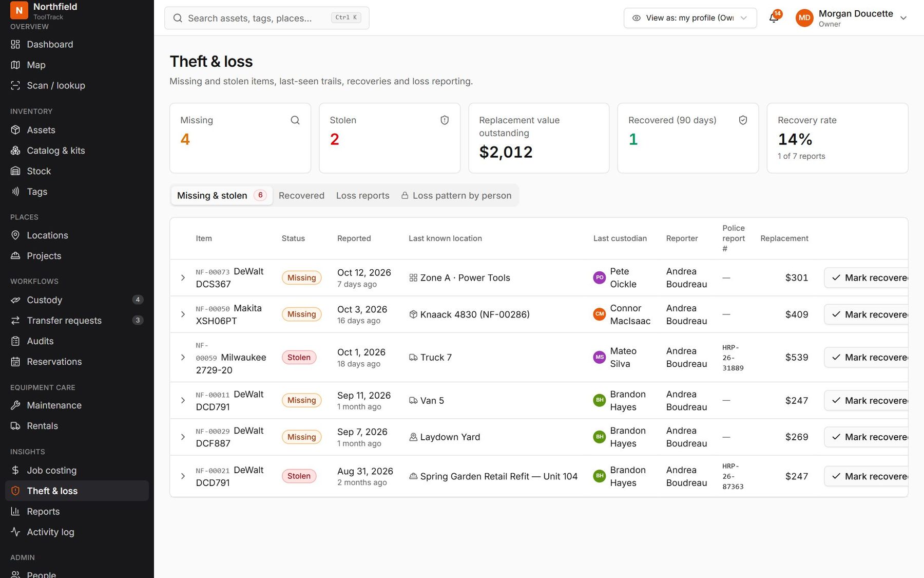
Task: Open the Morgan Doucette account menu
Action: 852,18
